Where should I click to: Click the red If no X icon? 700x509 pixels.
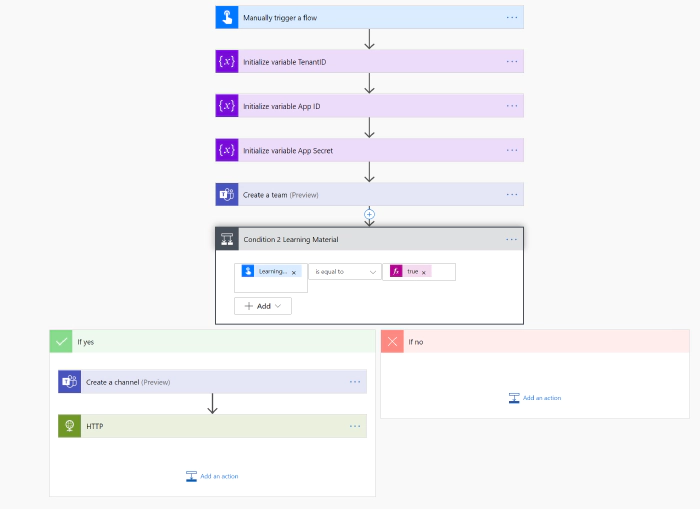[x=393, y=341]
